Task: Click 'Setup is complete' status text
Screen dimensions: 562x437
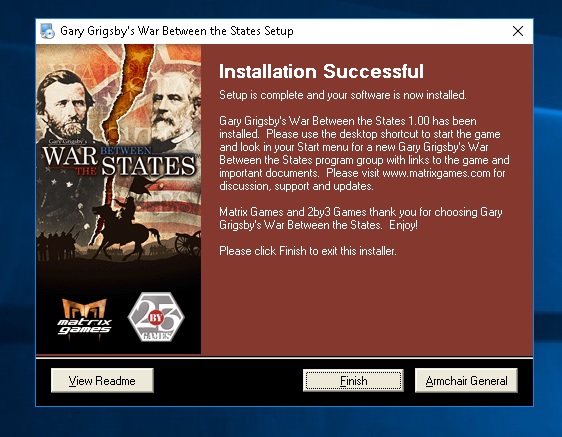Action: [343, 95]
